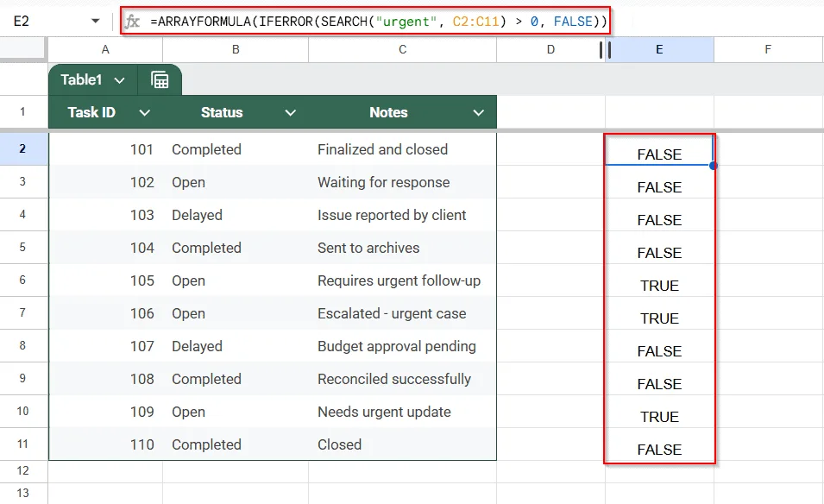Image resolution: width=824 pixels, height=504 pixels.
Task: Select 'Budget approval pending' cell
Action: (x=403, y=346)
